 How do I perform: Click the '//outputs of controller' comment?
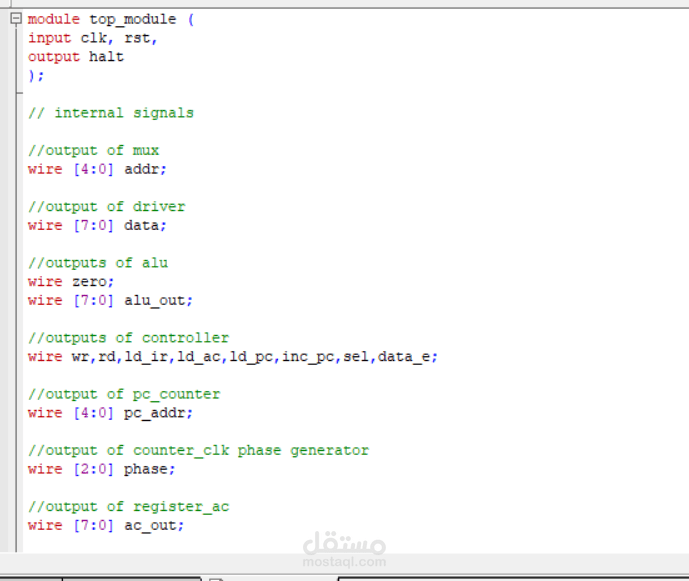pyautogui.click(x=128, y=338)
